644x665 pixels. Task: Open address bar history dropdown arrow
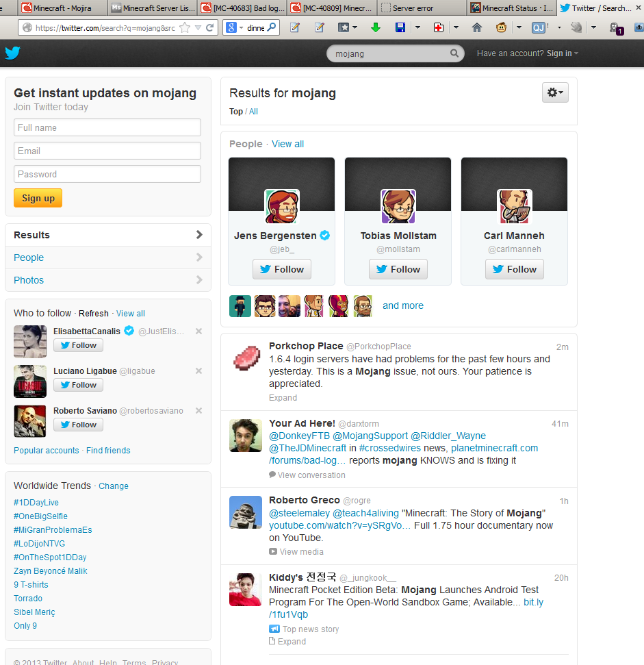[x=198, y=28]
